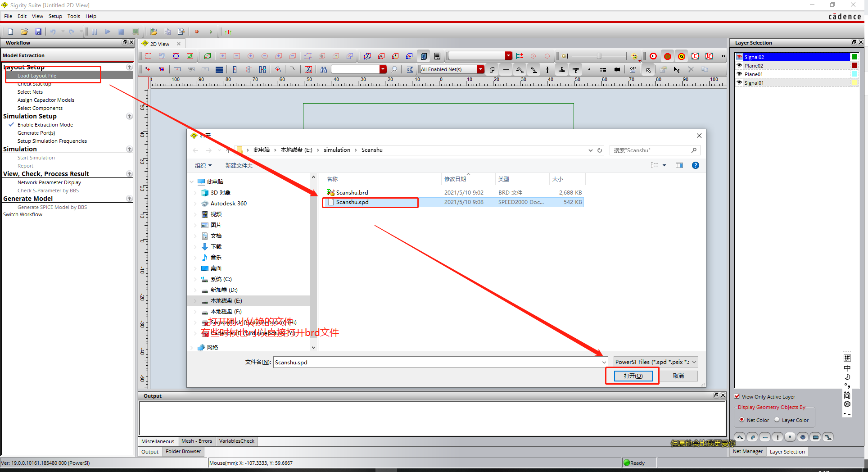Uncheck View Only Active Layer
868x472 pixels.
(x=737, y=396)
